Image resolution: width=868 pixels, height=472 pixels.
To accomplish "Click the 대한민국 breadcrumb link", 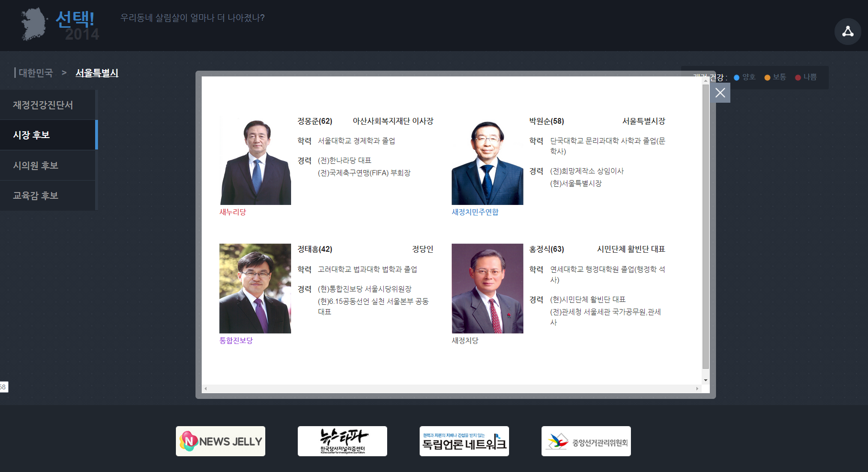I will [36, 73].
